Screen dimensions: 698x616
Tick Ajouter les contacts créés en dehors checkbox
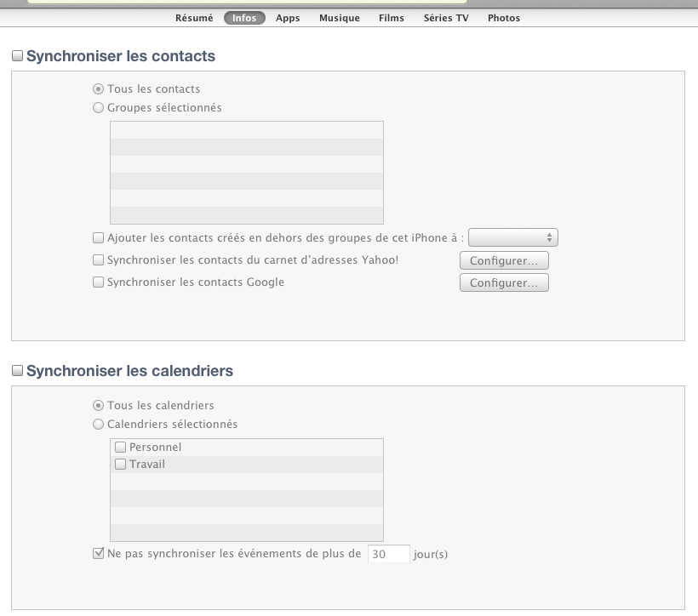pyautogui.click(x=98, y=237)
